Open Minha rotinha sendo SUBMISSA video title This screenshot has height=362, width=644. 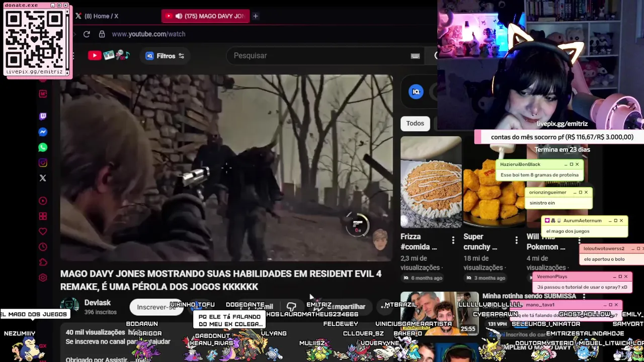[x=529, y=296]
